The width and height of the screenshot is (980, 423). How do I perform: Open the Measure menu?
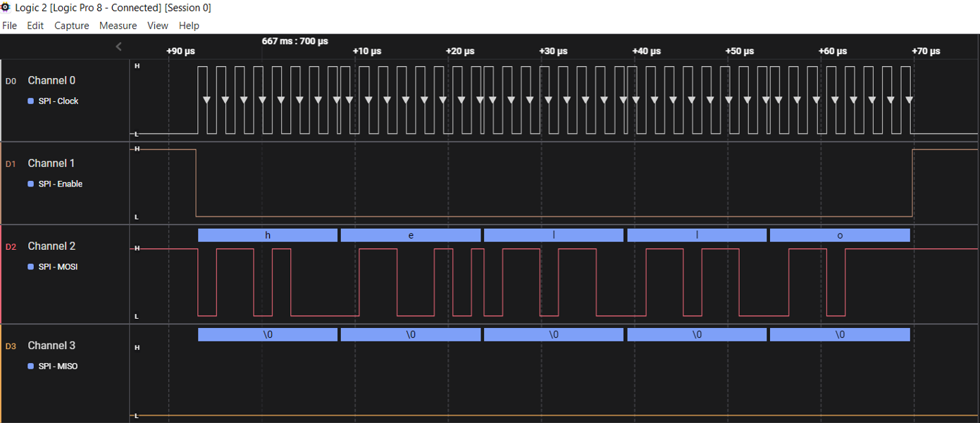coord(118,25)
